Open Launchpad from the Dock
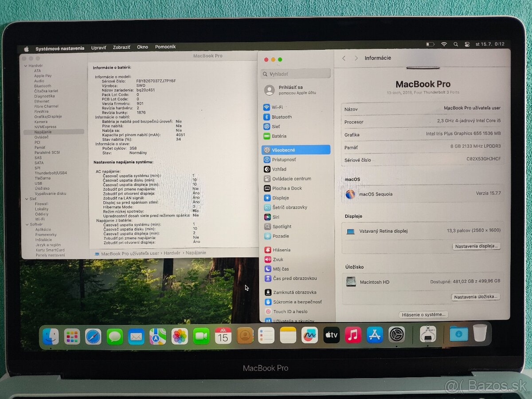532x399 pixels. 72,336
